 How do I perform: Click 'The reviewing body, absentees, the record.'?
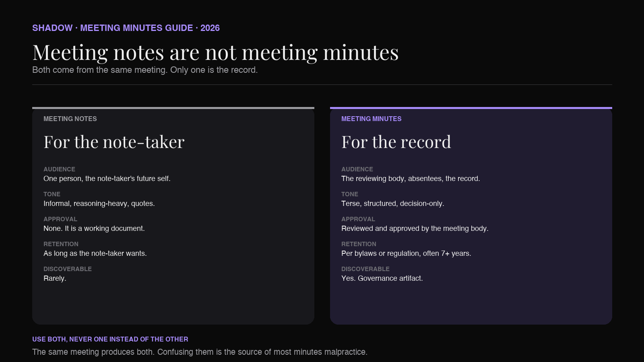411,179
